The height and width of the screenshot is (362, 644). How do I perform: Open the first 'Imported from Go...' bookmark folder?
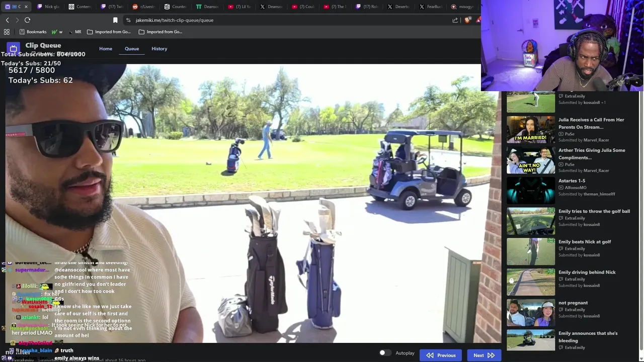tap(109, 32)
